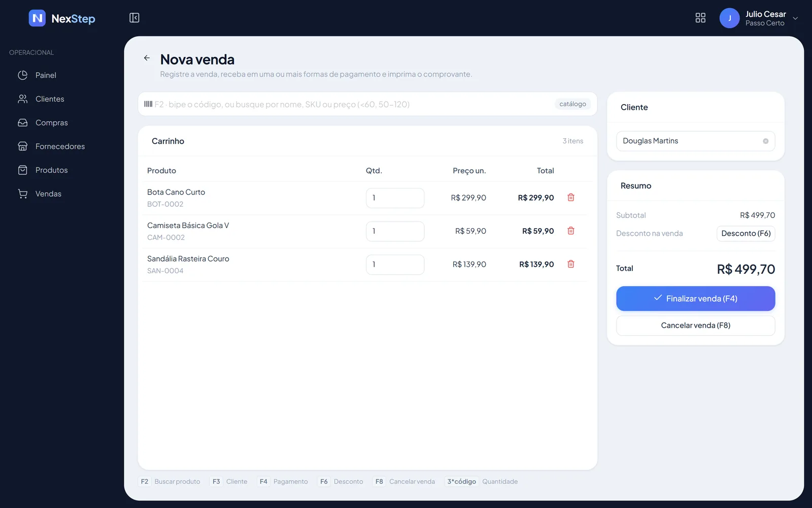Click the Vendas cart icon
The width and height of the screenshot is (812, 508).
point(23,194)
